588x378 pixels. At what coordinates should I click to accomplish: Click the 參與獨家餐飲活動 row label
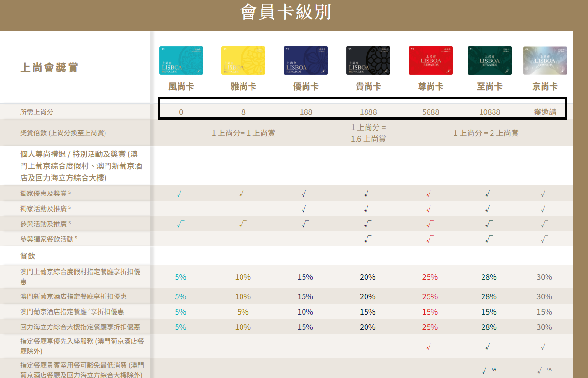pos(49,239)
